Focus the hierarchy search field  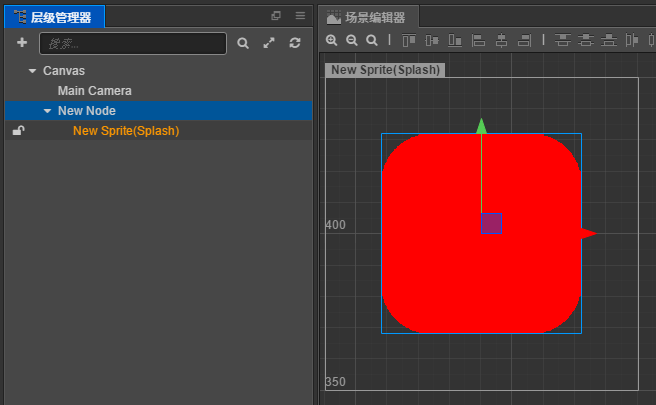[133, 43]
